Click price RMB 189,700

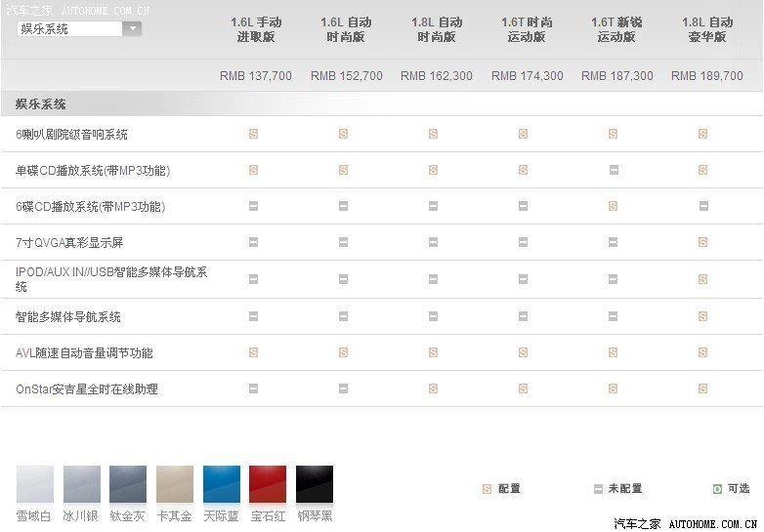(x=707, y=76)
